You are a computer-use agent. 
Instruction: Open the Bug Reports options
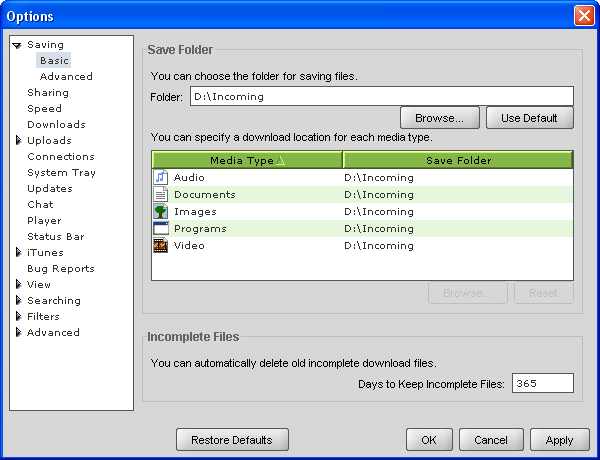pyautogui.click(x=61, y=269)
